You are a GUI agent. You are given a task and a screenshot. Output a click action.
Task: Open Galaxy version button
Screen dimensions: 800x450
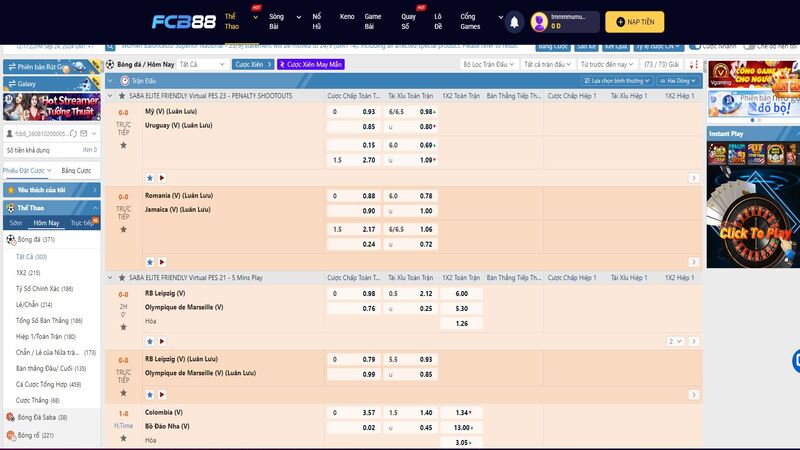52,84
